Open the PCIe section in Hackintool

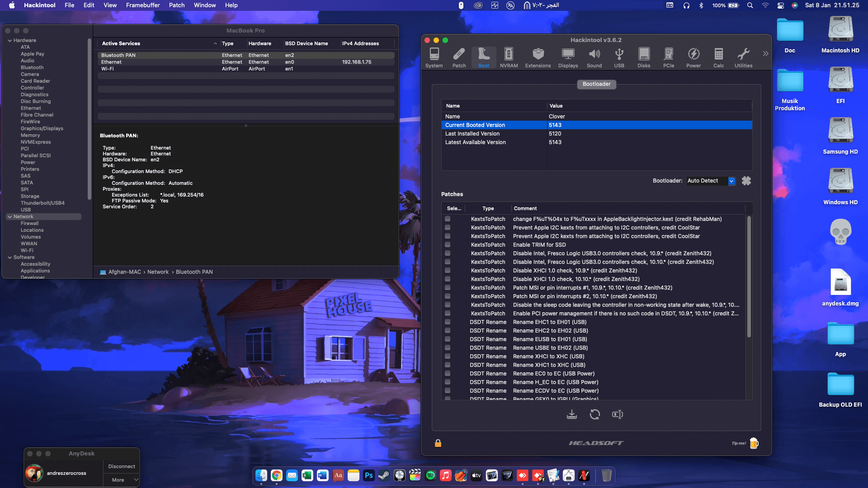pyautogui.click(x=669, y=56)
